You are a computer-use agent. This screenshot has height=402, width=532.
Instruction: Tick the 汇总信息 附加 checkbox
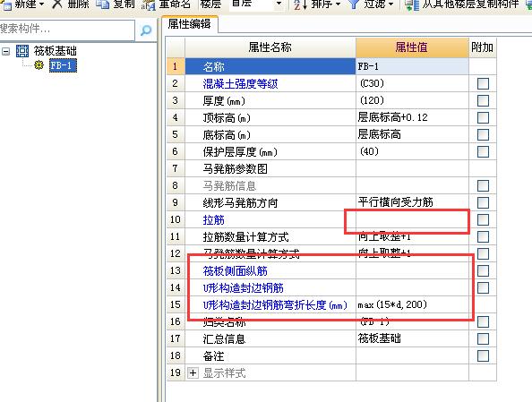(483, 338)
